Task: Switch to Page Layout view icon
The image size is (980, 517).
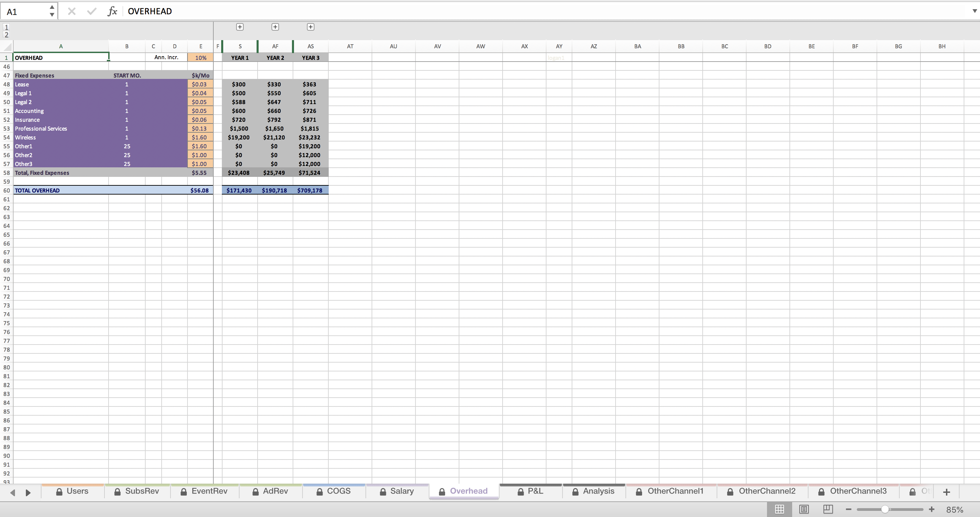Action: (x=804, y=510)
